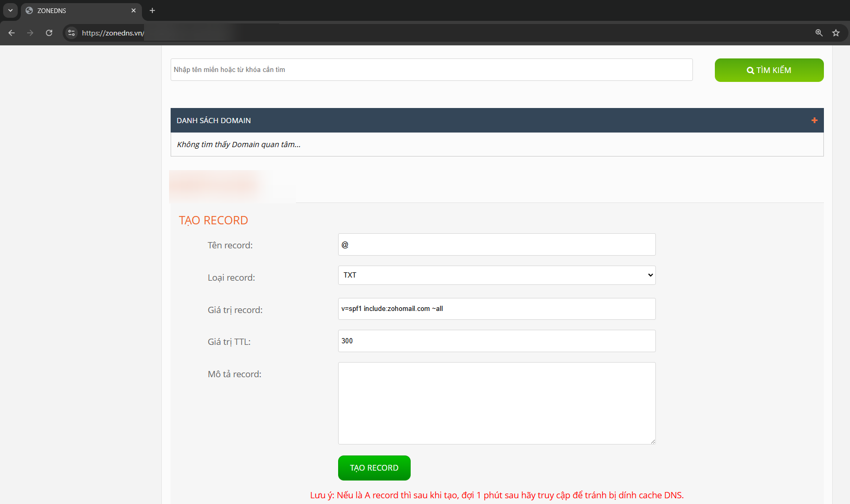850x504 pixels.
Task: Bookmark this page with the star icon
Action: click(836, 33)
